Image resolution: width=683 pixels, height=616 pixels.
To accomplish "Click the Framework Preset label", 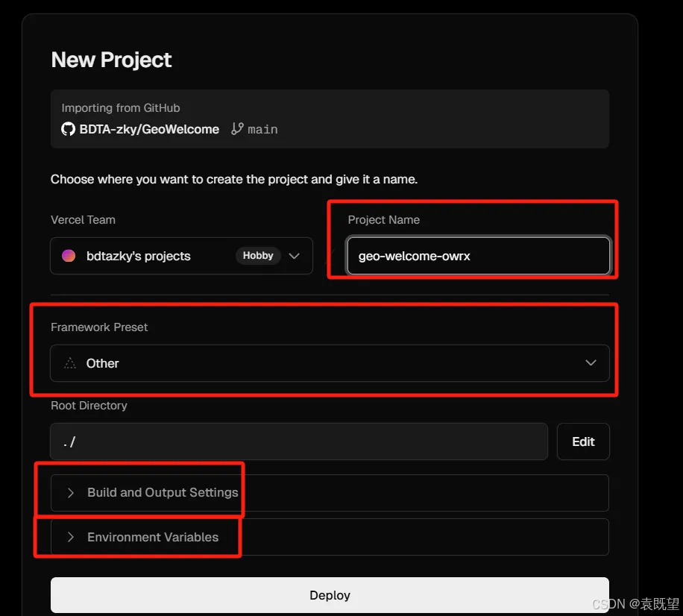I will point(99,327).
